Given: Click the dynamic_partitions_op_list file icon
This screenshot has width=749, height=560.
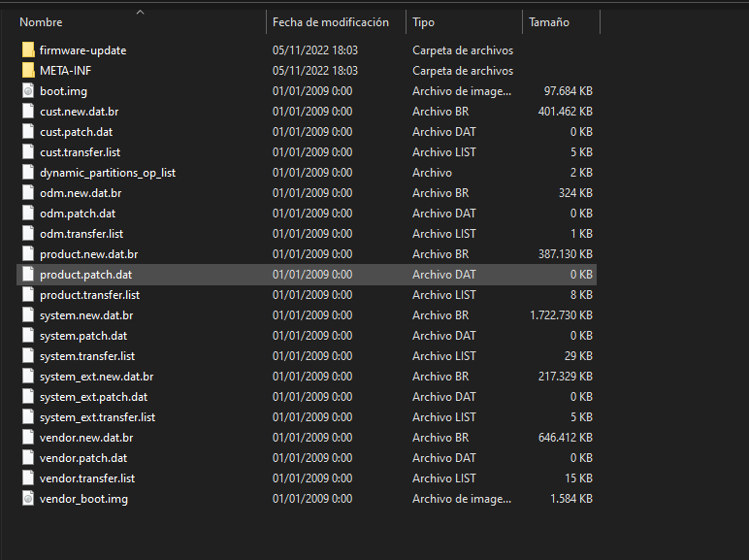Looking at the screenshot, I should [28, 173].
